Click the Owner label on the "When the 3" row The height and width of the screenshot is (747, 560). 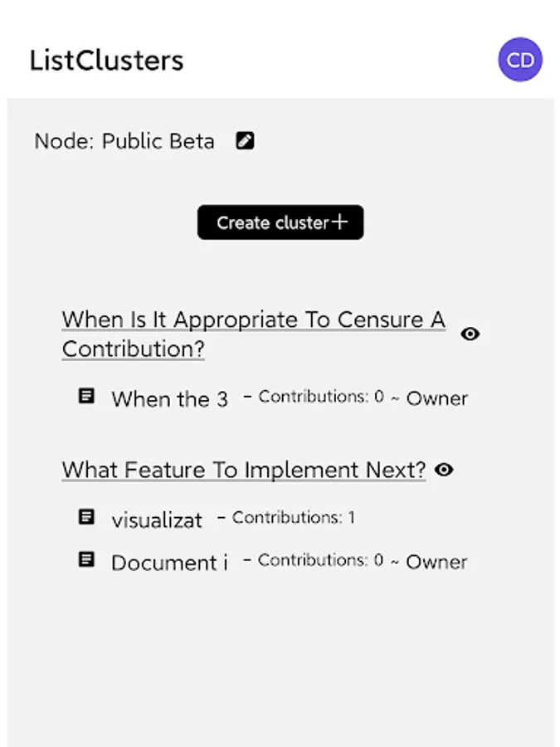coord(437,398)
